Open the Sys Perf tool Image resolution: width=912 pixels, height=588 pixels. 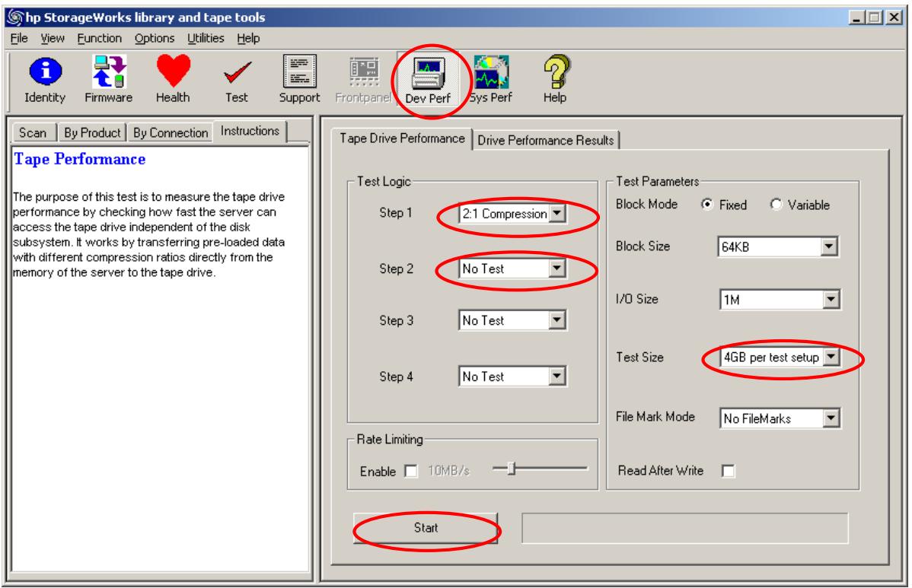491,81
